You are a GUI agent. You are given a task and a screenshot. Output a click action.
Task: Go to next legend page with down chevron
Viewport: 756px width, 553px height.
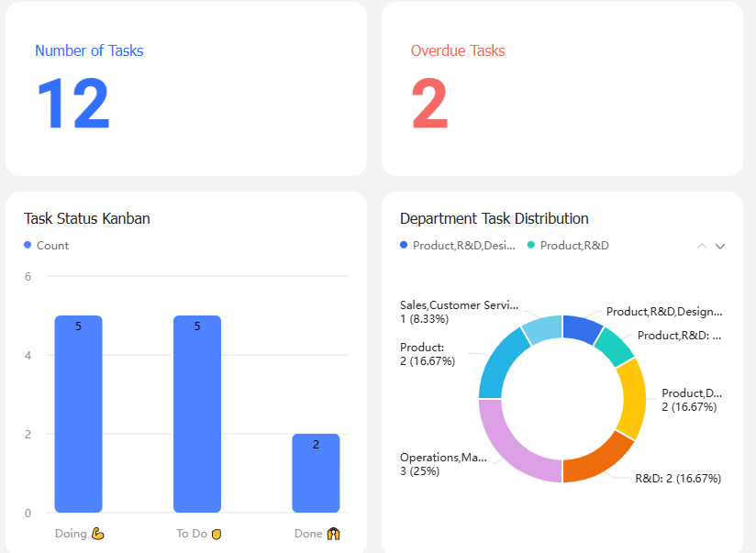tap(720, 246)
